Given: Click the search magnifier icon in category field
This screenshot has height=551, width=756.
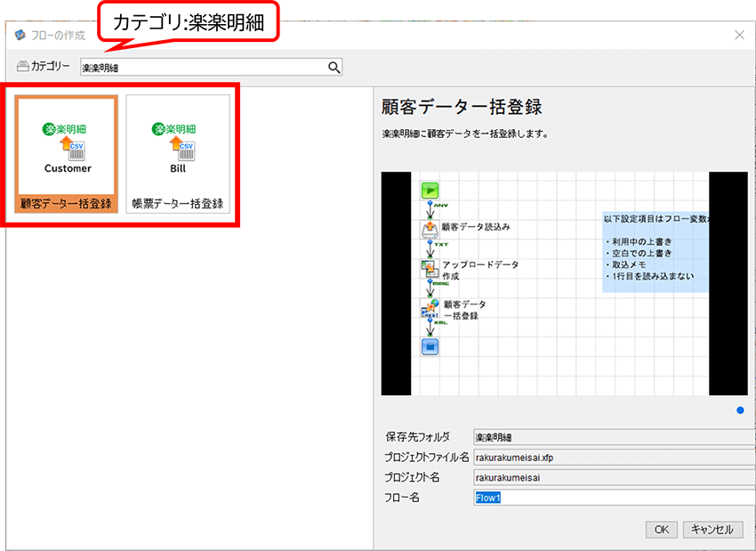Looking at the screenshot, I should 334,67.
